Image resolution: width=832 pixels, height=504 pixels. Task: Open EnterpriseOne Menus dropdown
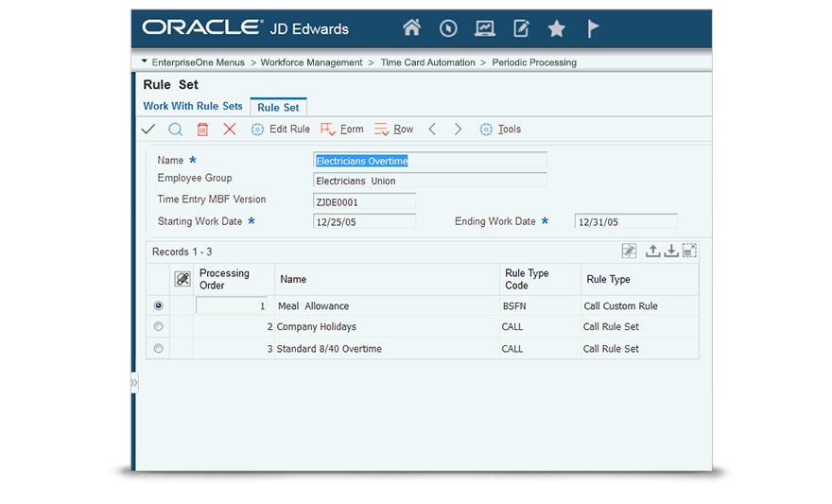coord(194,62)
